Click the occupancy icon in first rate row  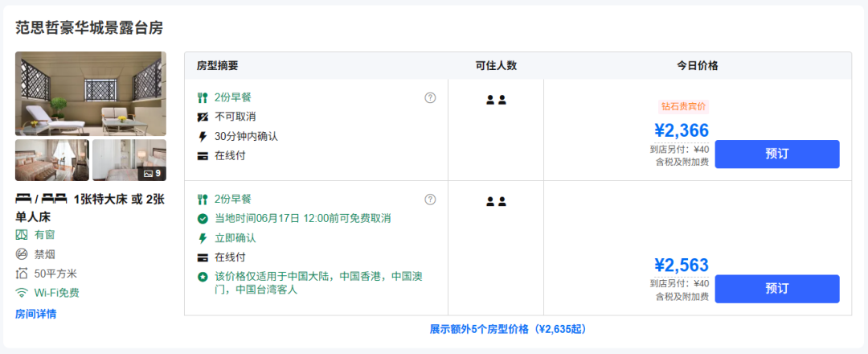click(496, 100)
